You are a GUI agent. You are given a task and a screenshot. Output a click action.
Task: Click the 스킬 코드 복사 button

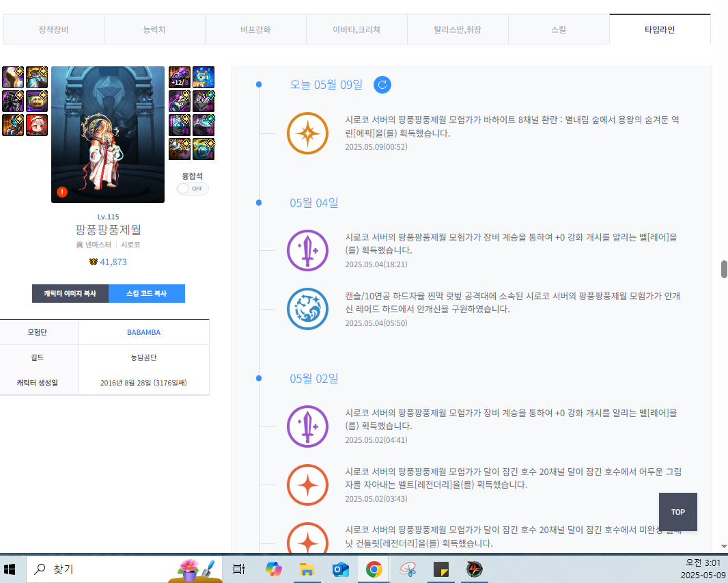pyautogui.click(x=147, y=293)
